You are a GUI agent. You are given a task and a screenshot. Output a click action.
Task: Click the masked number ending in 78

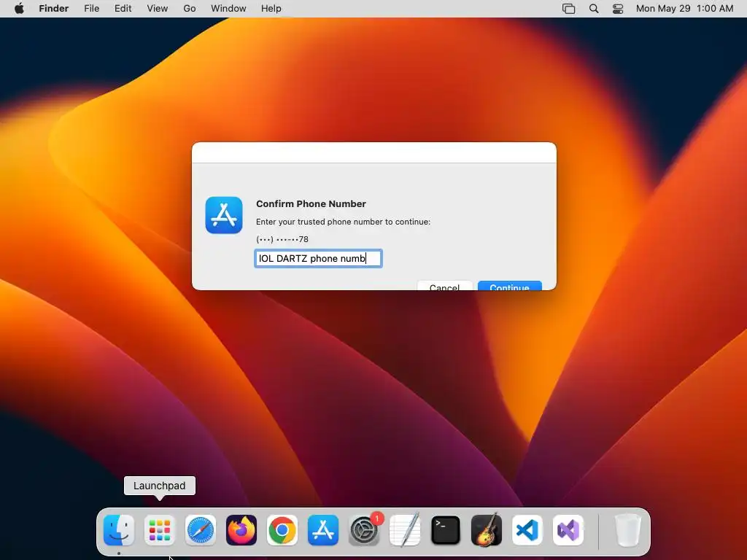[x=282, y=239]
